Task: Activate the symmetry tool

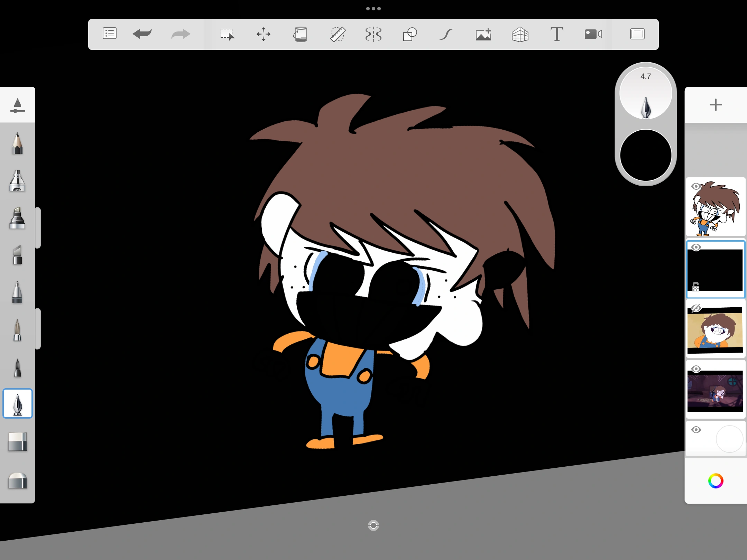Action: [x=373, y=34]
